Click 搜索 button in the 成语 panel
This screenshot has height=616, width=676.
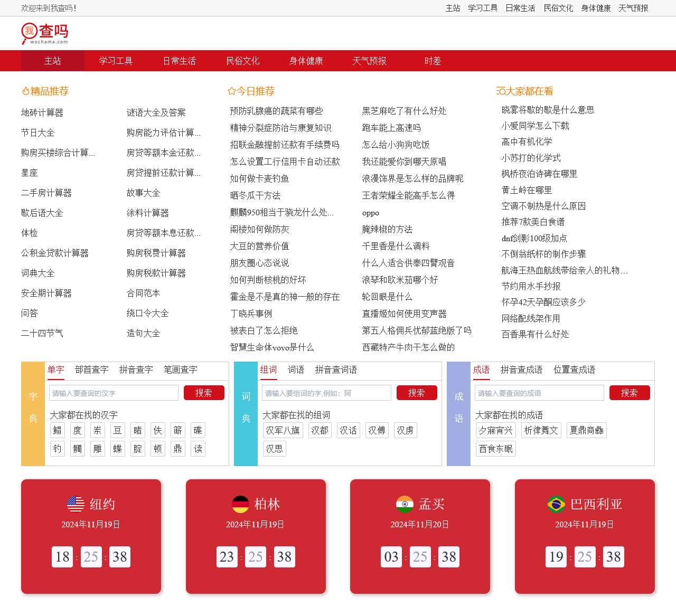(x=630, y=393)
